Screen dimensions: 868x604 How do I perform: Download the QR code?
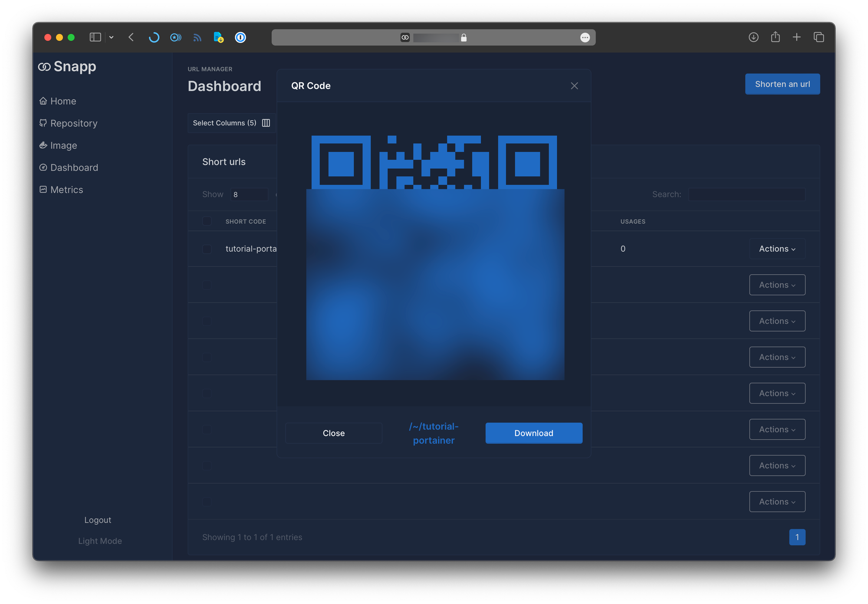[534, 433]
